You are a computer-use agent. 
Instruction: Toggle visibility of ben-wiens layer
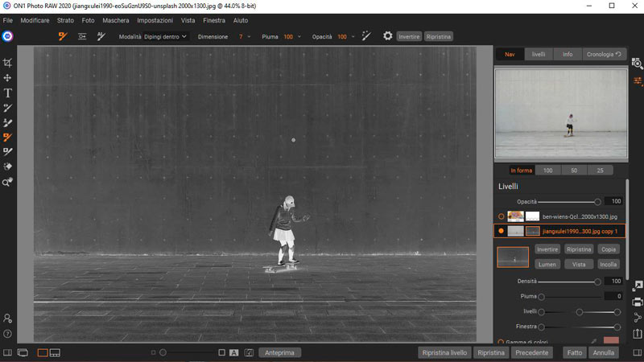coord(502,216)
